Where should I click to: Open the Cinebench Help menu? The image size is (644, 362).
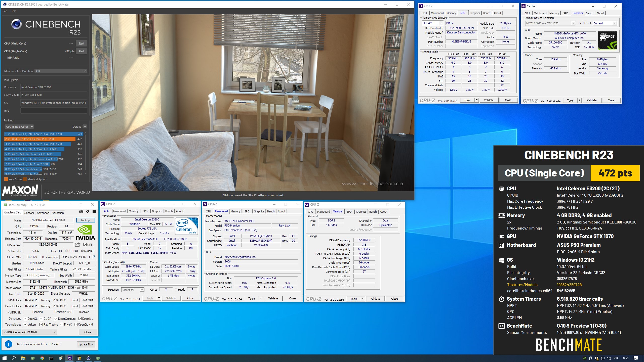point(13,11)
